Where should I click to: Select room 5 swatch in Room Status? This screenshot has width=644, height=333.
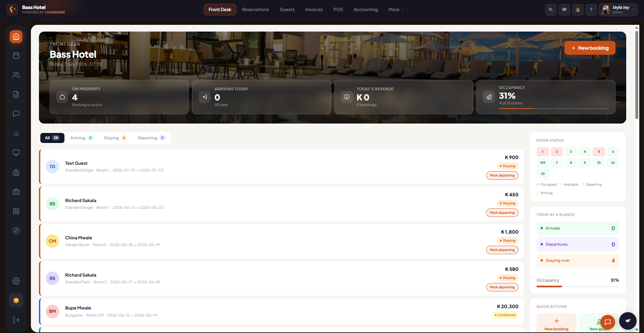[599, 152]
